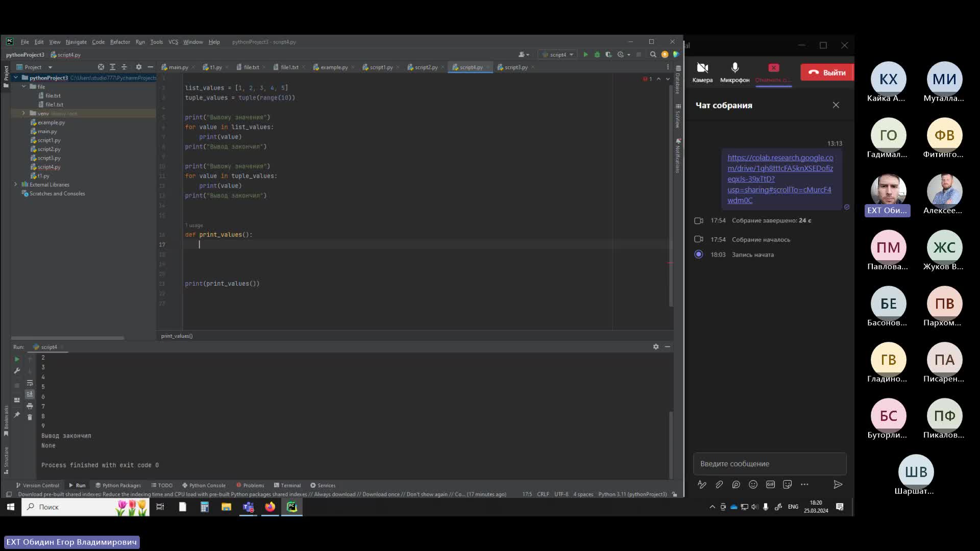Open the profile run dropdown arrow
The height and width of the screenshot is (551, 980).
click(x=629, y=55)
